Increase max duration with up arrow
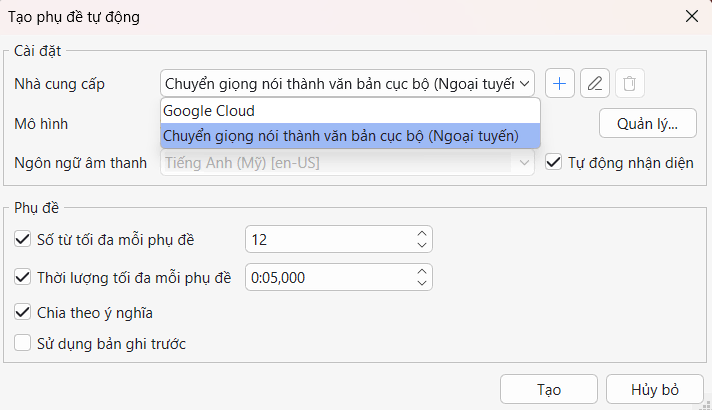 (422, 272)
